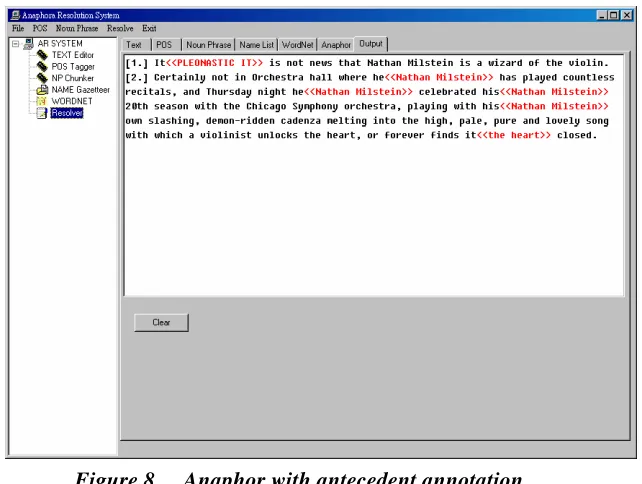
Task: Click the AR SYSTEM computer icon
Action: point(29,43)
